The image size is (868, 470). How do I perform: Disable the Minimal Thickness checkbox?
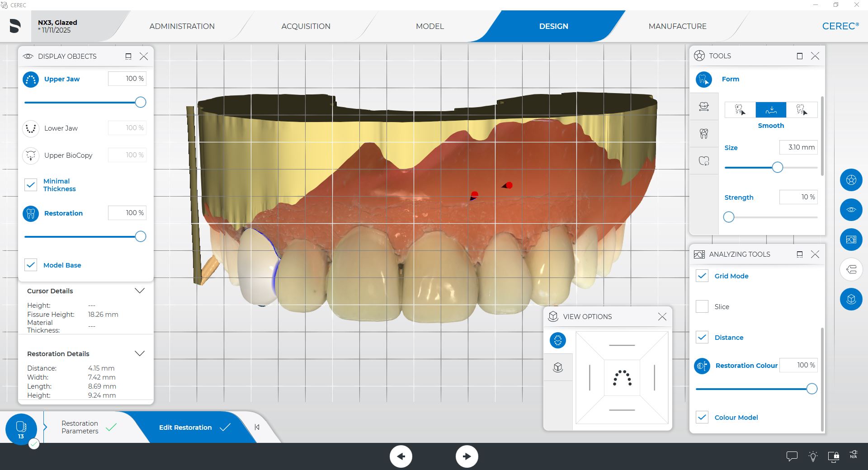31,185
